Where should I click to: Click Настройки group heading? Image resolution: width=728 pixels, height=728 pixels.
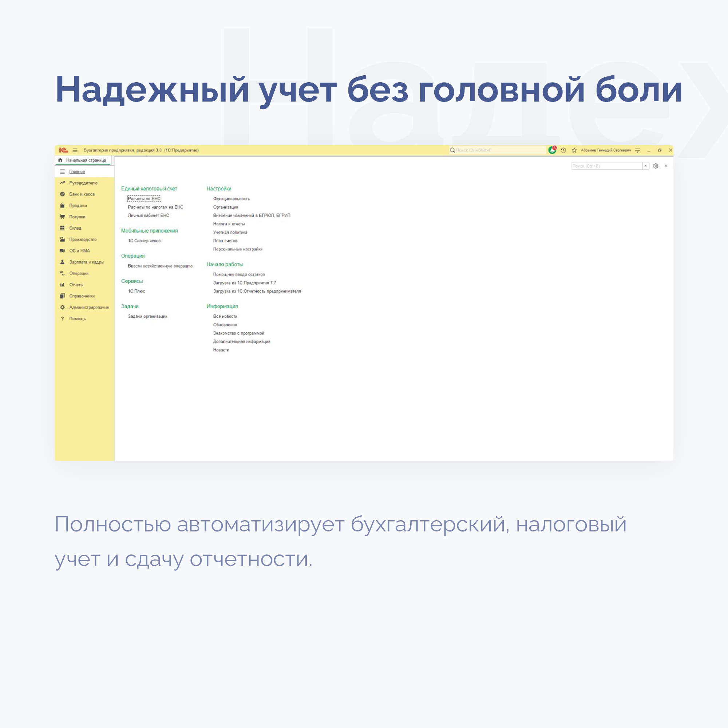click(219, 189)
